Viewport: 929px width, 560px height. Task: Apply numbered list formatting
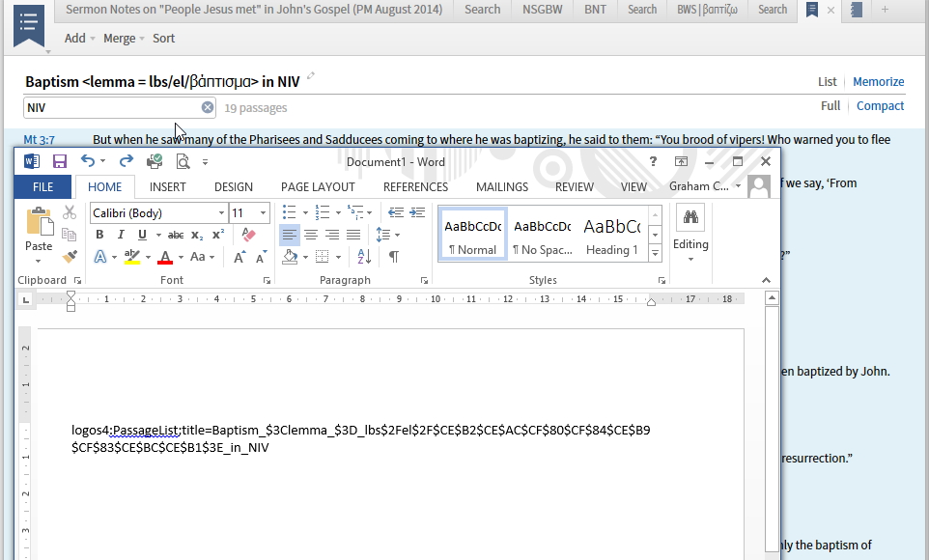pyautogui.click(x=323, y=212)
